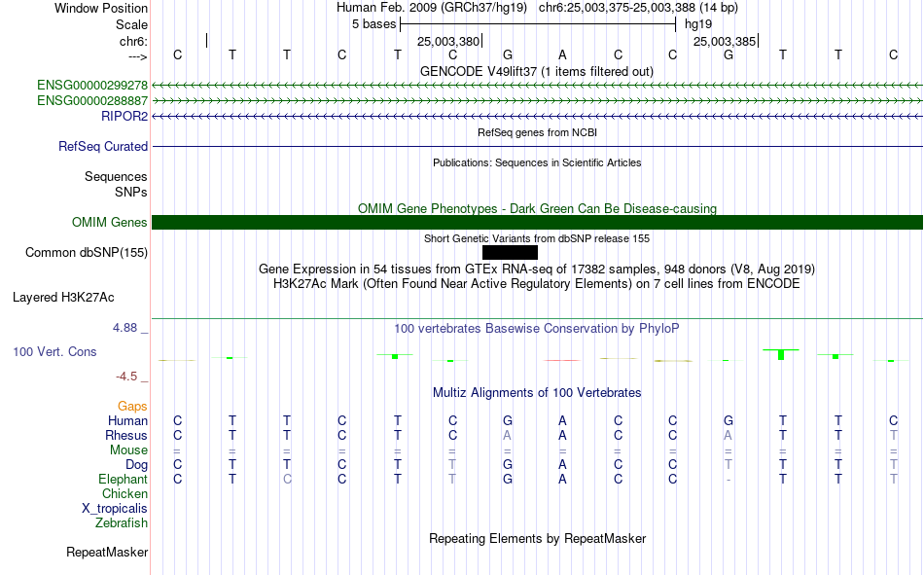Click 100 vertebrates Basewise Conservation by PhyloP title
Screen dimensions: 924x575
pyautogui.click(x=537, y=329)
